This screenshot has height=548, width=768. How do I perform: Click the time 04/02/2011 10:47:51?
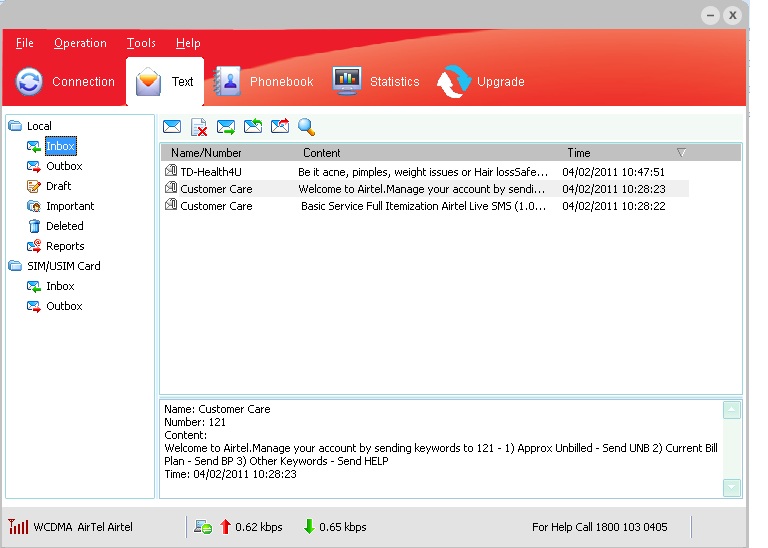613,172
